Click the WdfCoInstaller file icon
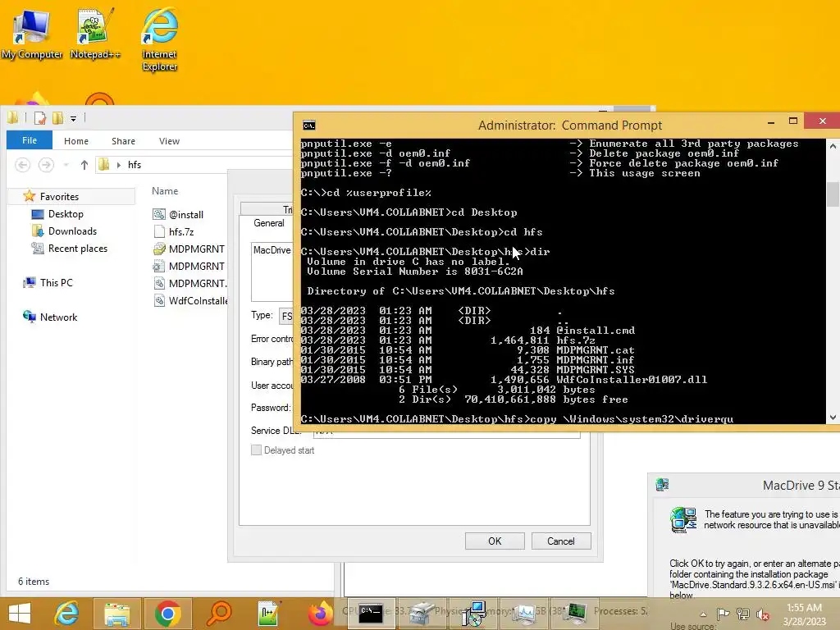This screenshot has height=630, width=840. pyautogui.click(x=159, y=300)
